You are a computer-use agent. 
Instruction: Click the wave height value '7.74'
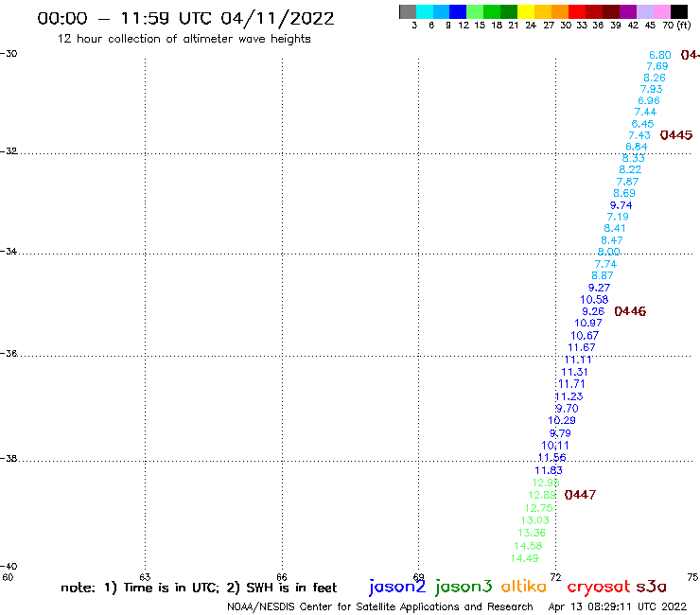tap(605, 264)
